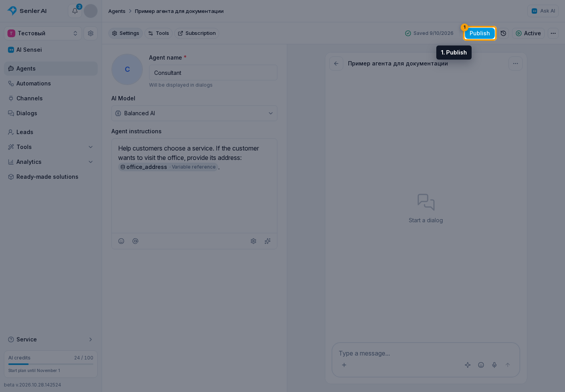Viewport: 565px width, 392px height.
Task: Insert emoji in agent instructions
Action: click(x=121, y=241)
